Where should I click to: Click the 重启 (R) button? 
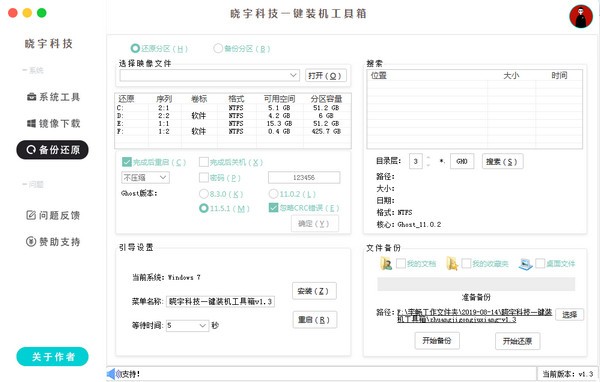click(x=314, y=320)
